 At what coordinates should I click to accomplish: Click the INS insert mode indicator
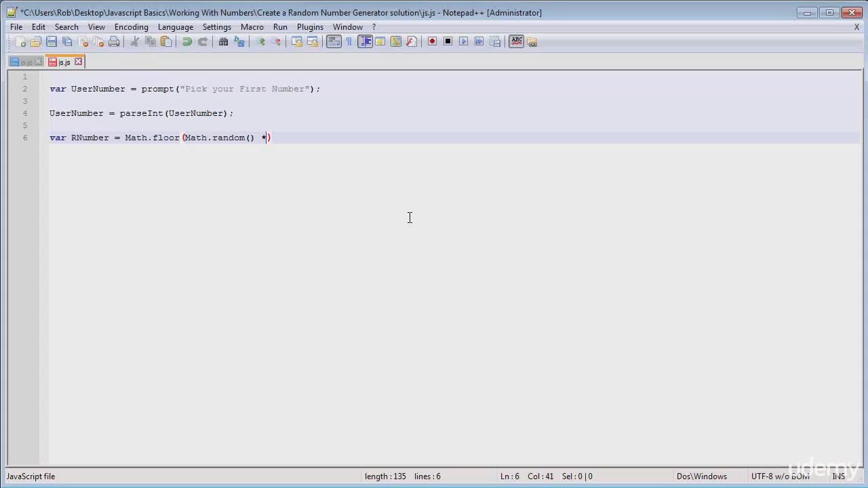pos(839,476)
